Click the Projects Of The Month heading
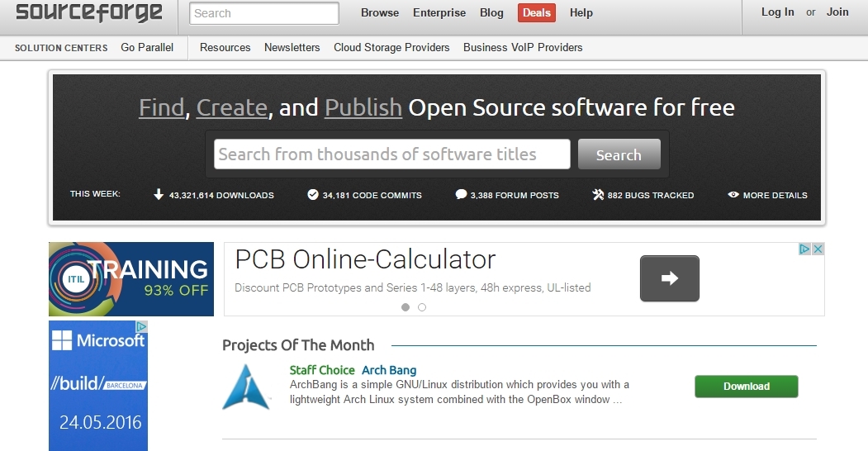 click(x=298, y=345)
